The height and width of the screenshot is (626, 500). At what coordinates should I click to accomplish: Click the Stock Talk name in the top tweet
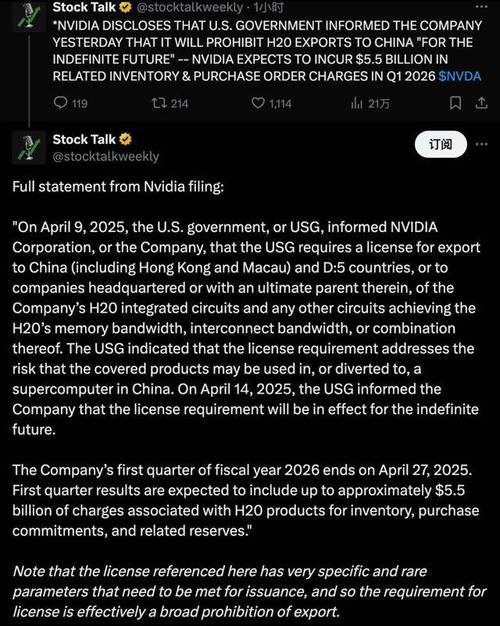point(84,7)
